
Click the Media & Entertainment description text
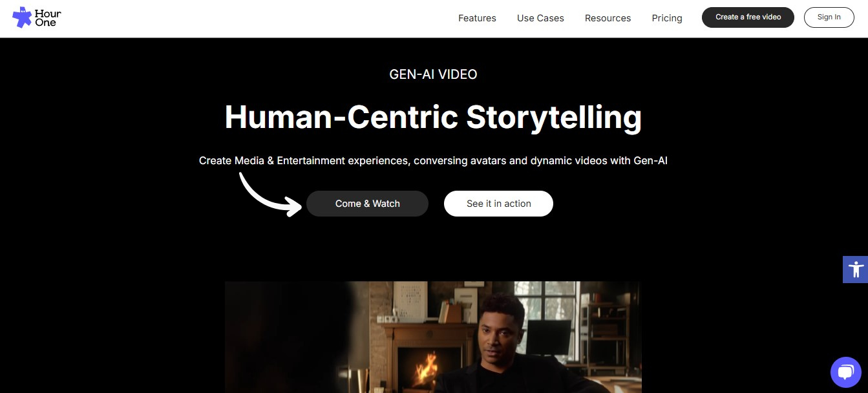tap(433, 160)
